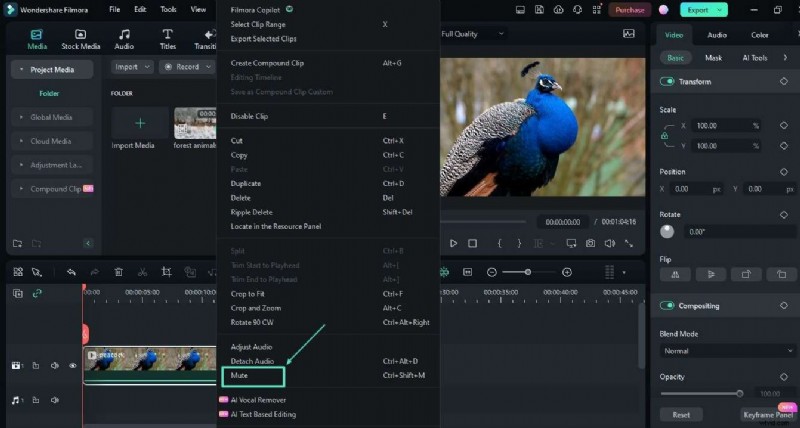Click the Purchase button
This screenshot has height=428, width=800.
(x=630, y=10)
